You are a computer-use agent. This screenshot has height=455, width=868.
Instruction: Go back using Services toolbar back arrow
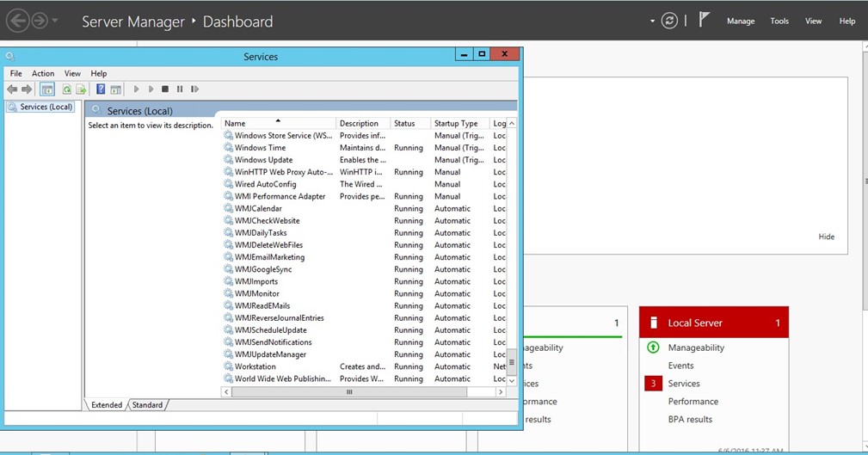[12, 89]
